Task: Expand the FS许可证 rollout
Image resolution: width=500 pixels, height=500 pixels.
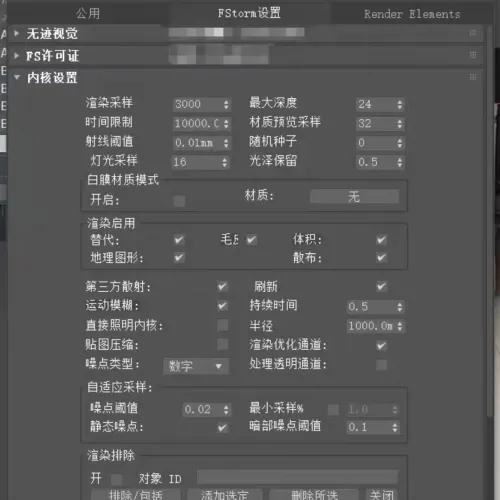Action: click(x=16, y=55)
